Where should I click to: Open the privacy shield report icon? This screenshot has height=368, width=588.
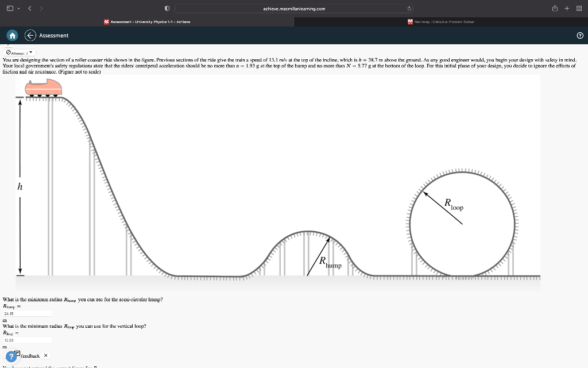[167, 8]
